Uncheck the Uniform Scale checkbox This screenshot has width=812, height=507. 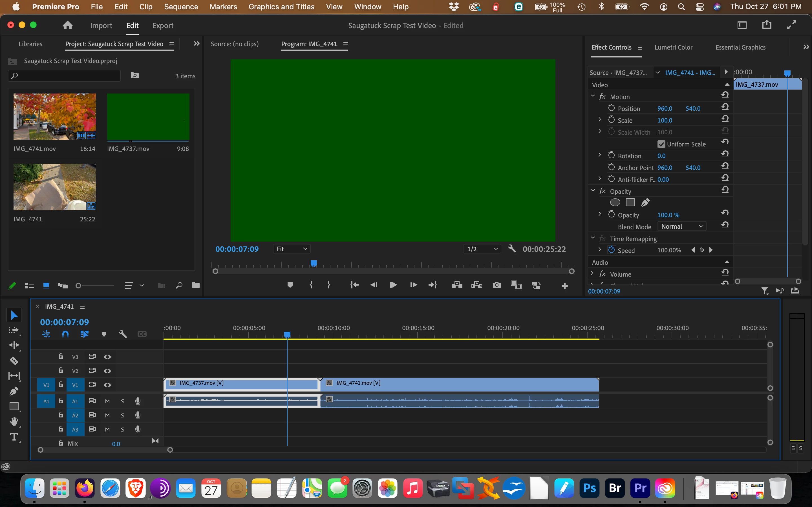[x=661, y=144]
